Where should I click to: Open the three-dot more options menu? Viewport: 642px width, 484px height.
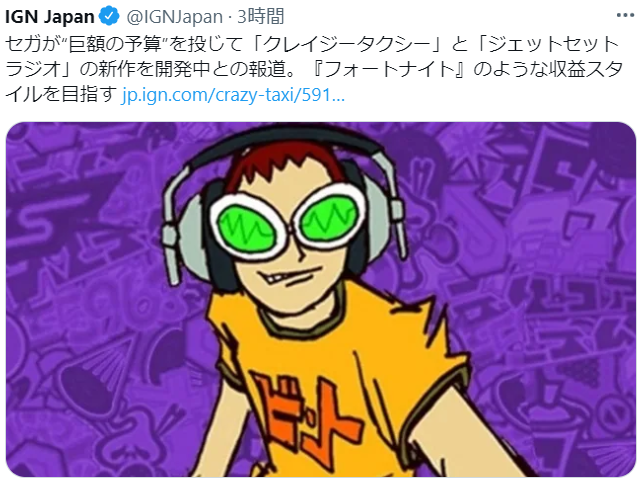(x=625, y=16)
